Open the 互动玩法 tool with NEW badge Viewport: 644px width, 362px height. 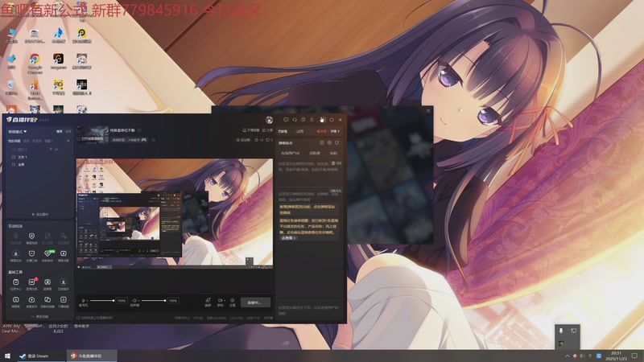47,253
